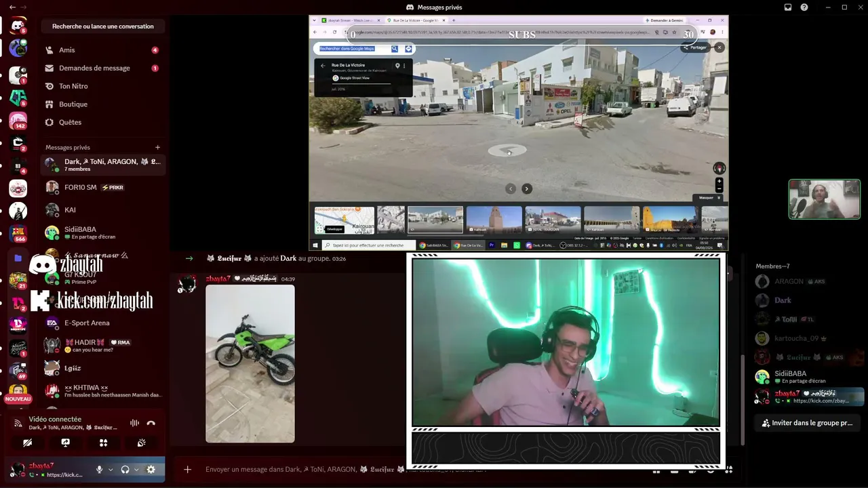The image size is (868, 488).
Task: Open the Discord help icon
Action: [804, 7]
